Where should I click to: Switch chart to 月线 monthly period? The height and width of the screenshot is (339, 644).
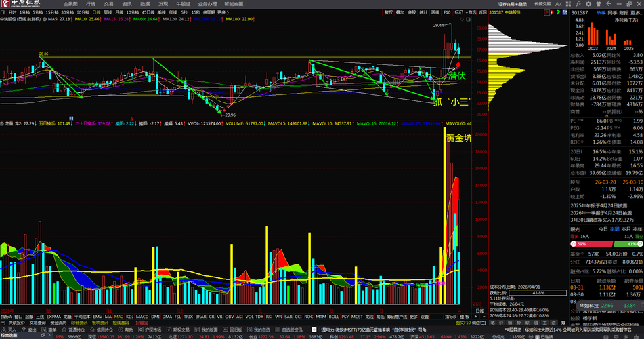(x=119, y=12)
